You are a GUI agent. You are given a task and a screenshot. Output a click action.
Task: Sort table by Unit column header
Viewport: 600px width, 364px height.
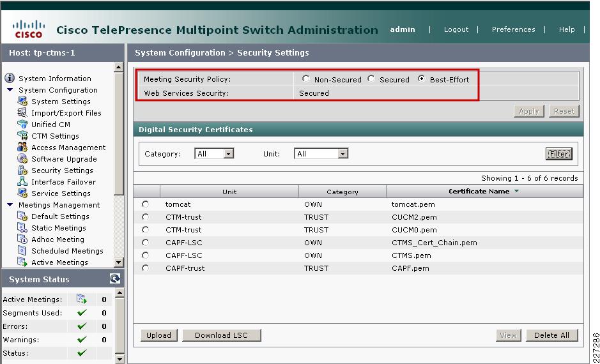229,192
